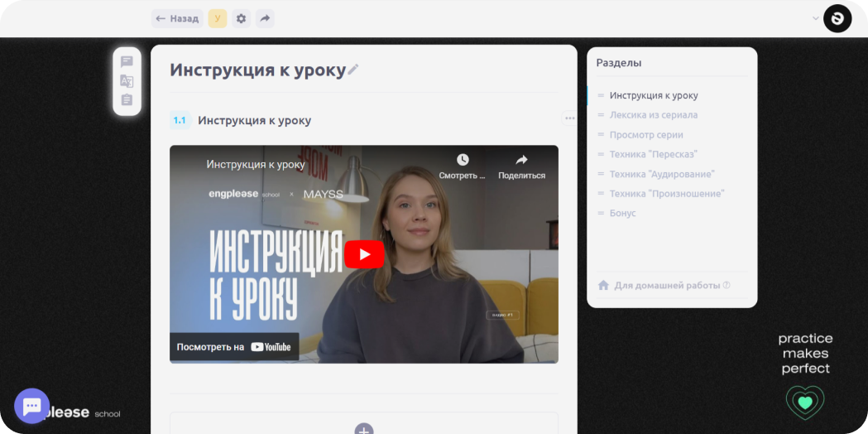Click the section heading Инструкция к уроку 1.1
This screenshot has width=868, height=434.
click(x=255, y=120)
